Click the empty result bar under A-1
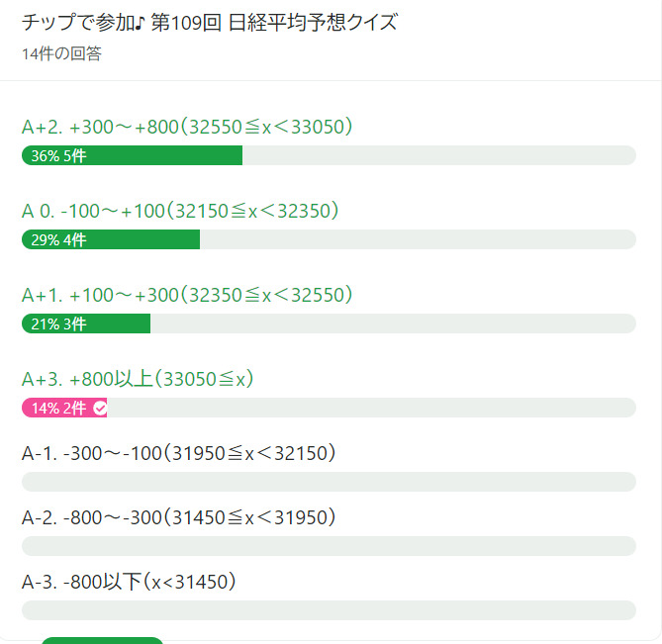Screen dimensions: 662x644 [x=329, y=482]
